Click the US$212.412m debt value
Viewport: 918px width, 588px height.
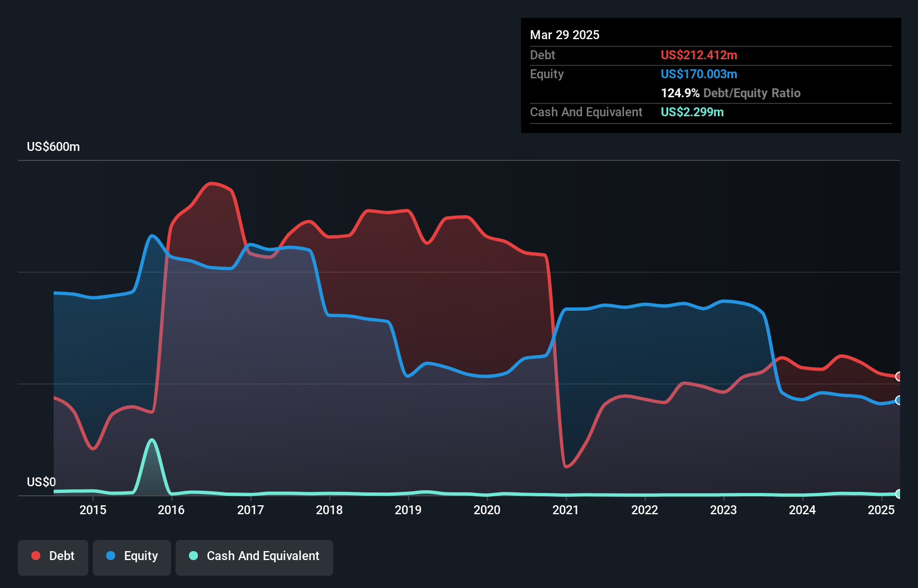(x=699, y=55)
